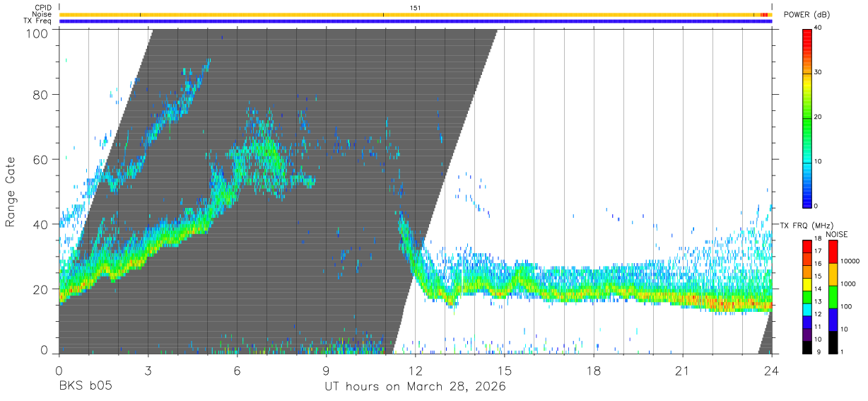
Task: Click time axis label 12
Action: [416, 371]
